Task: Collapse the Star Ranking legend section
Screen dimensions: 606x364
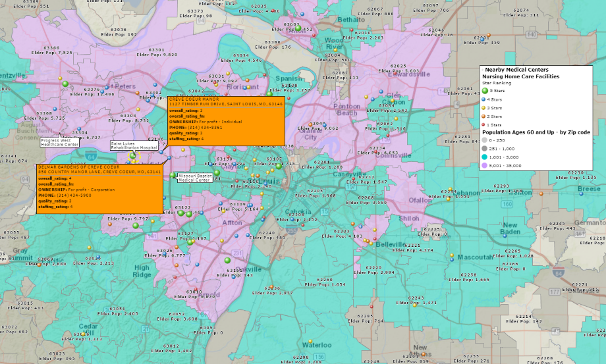Action: [x=497, y=83]
